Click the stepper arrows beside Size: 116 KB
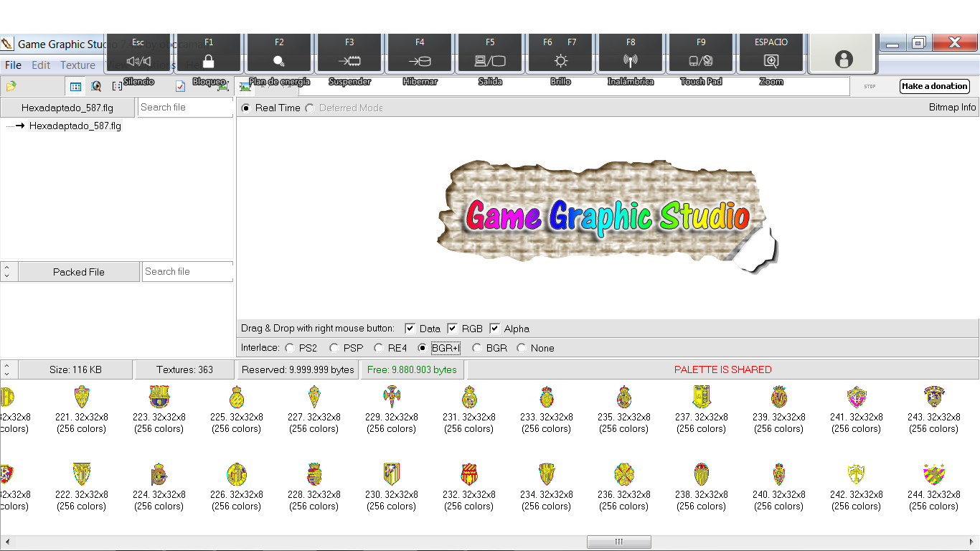 [x=7, y=369]
